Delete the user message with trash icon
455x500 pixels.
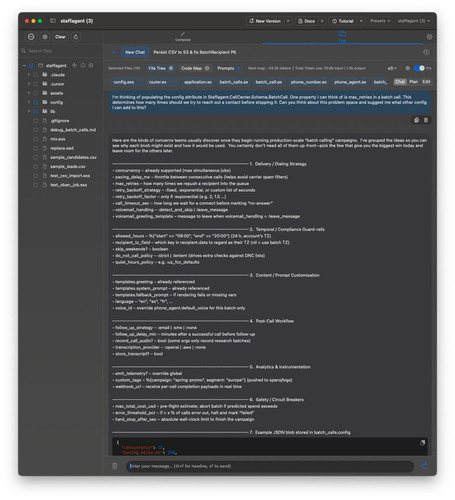point(426,120)
